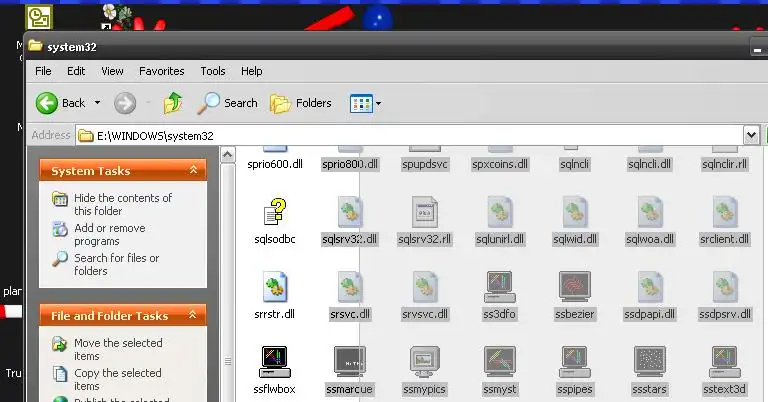
Task: Click the greyed Forward arrow button
Action: pos(125,103)
